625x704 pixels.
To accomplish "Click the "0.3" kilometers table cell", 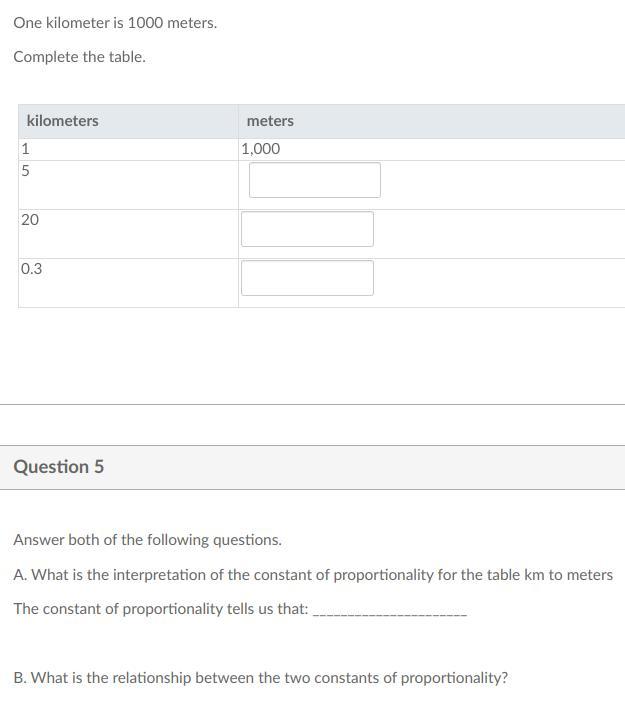I will click(x=32, y=269).
